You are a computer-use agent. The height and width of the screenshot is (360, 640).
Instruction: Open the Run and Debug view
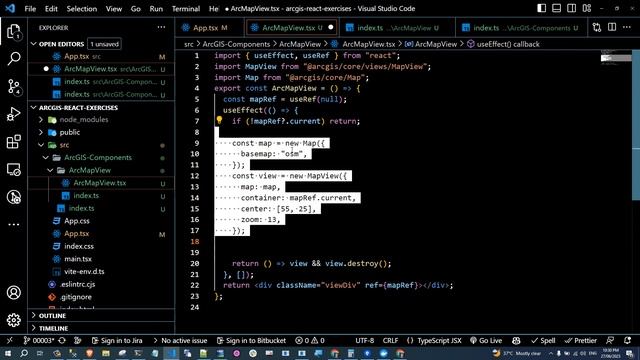click(13, 114)
